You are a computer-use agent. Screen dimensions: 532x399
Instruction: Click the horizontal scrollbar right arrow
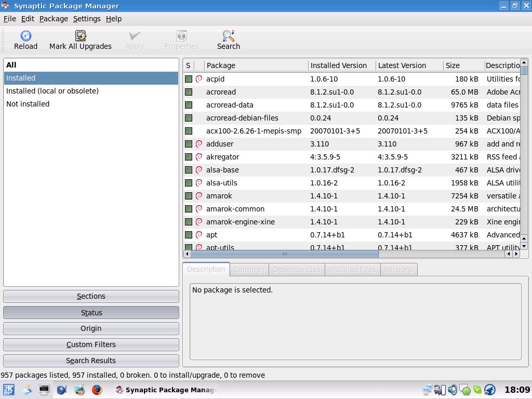[516, 254]
